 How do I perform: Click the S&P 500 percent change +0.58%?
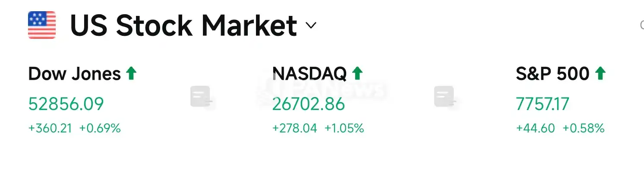tap(584, 128)
